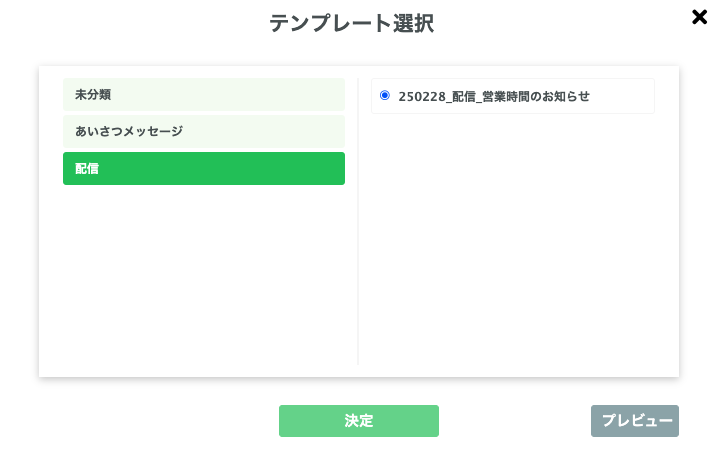Choose the 配信 category

(x=203, y=168)
